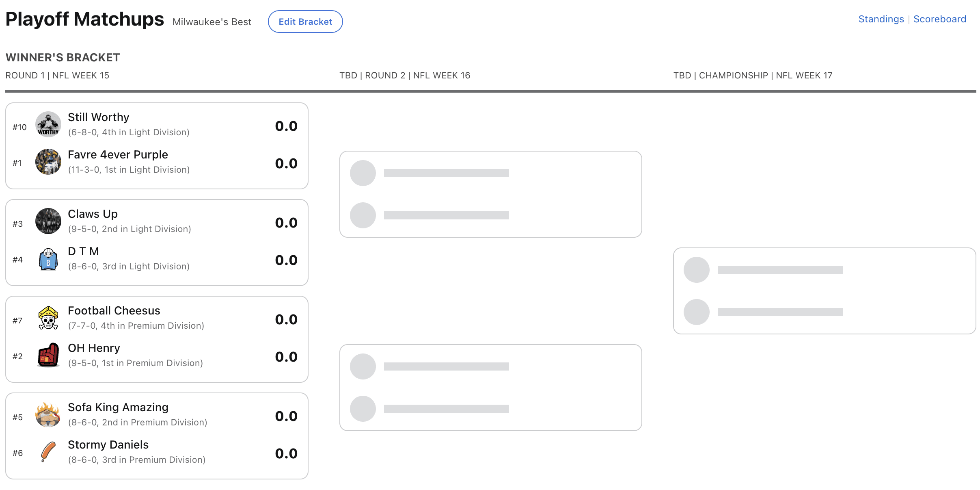Image resolution: width=980 pixels, height=490 pixels.
Task: Open the Claws Up team name
Action: (93, 214)
